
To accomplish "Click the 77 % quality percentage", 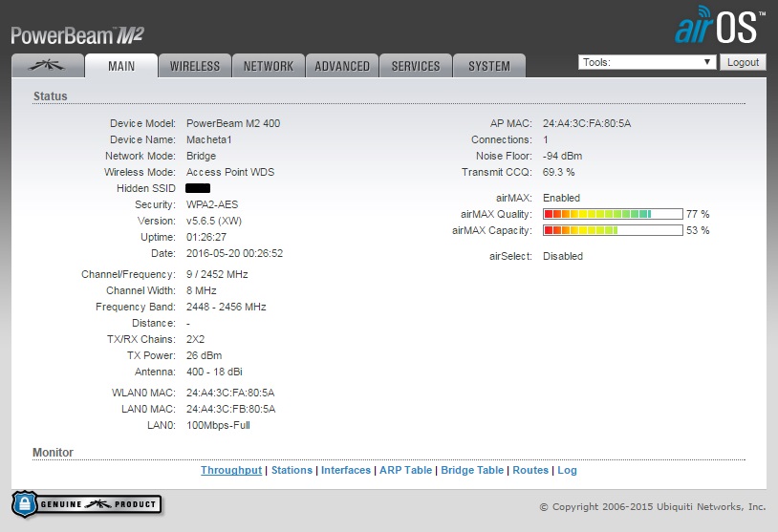I will [698, 214].
